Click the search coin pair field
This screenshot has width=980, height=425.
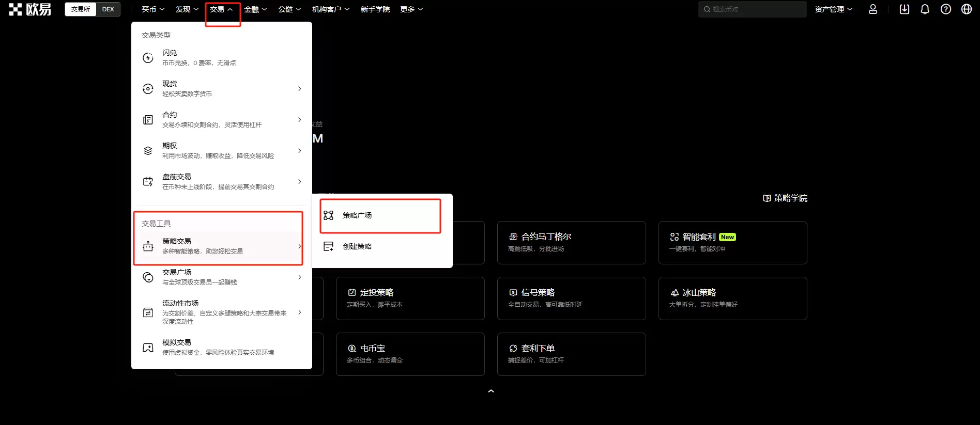[x=752, y=9]
